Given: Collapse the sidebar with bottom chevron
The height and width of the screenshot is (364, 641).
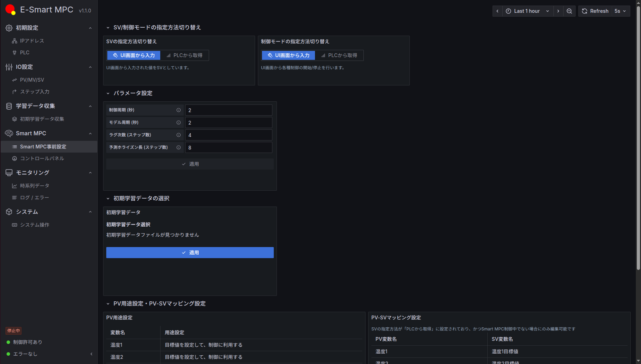Looking at the screenshot, I should [91, 354].
